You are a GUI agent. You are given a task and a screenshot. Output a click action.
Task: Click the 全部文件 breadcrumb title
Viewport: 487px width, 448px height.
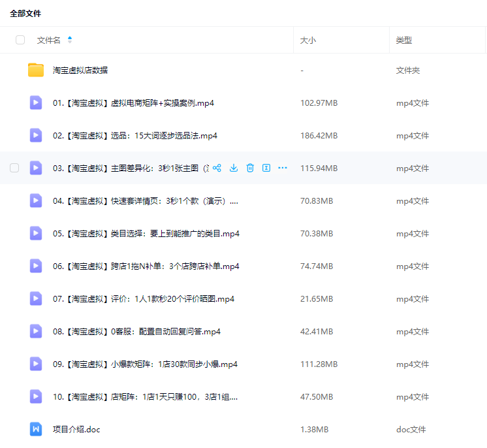(25, 13)
